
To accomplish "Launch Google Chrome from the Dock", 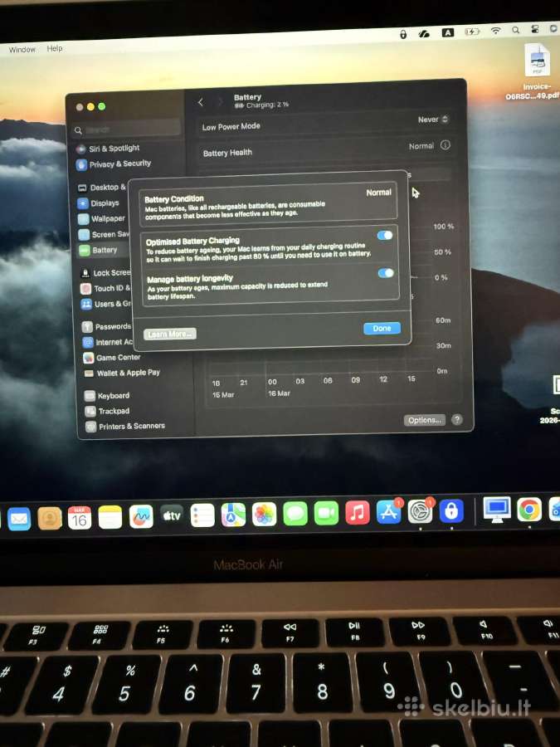I will 529,510.
